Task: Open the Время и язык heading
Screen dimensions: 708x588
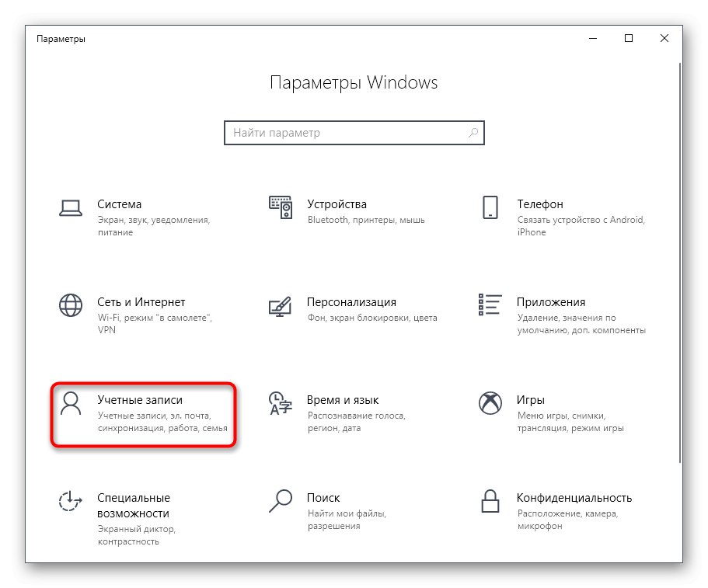Action: 343,400
